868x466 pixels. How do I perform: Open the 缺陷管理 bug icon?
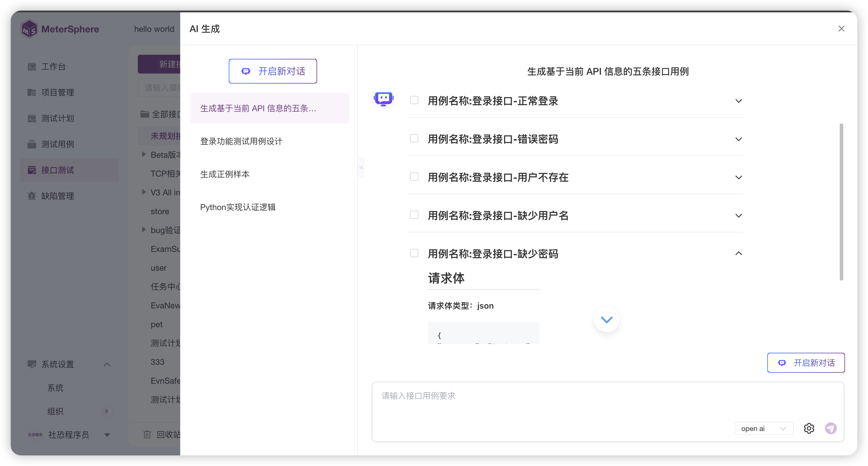click(x=32, y=196)
